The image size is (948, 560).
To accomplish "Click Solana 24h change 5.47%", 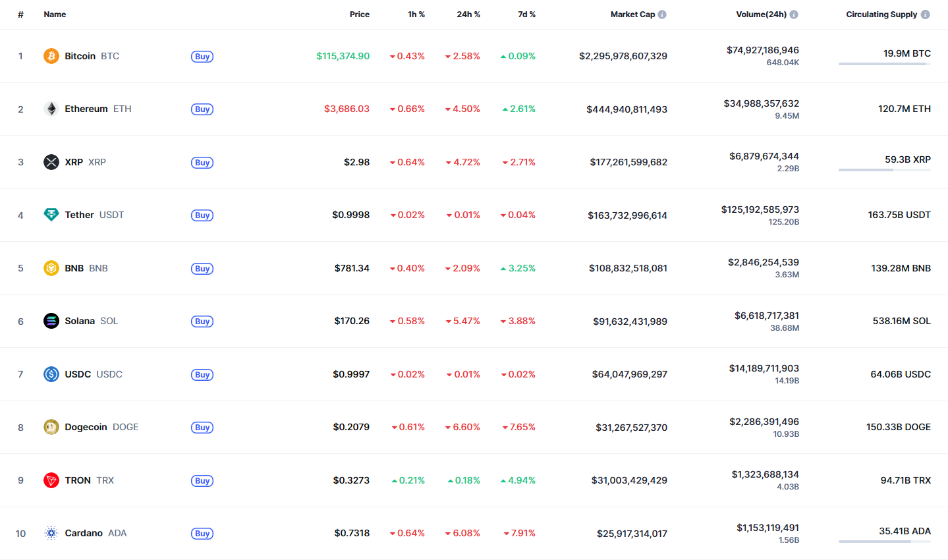I will [462, 321].
